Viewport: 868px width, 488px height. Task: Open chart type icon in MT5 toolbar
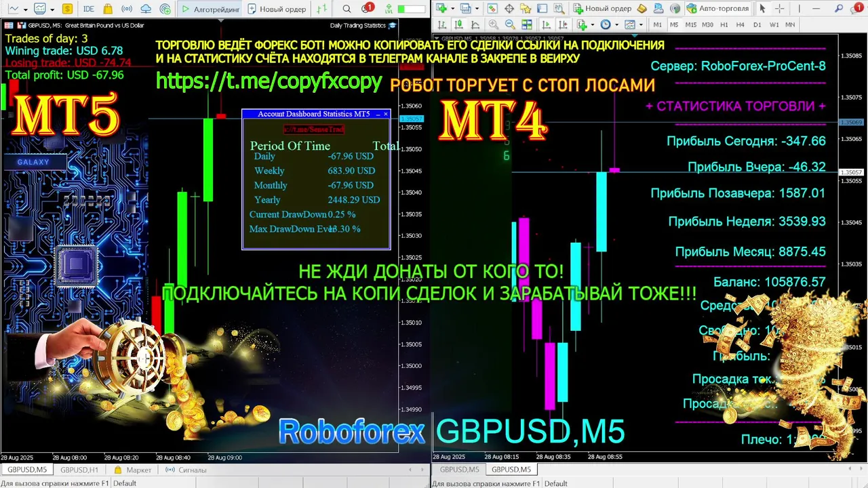[13, 9]
